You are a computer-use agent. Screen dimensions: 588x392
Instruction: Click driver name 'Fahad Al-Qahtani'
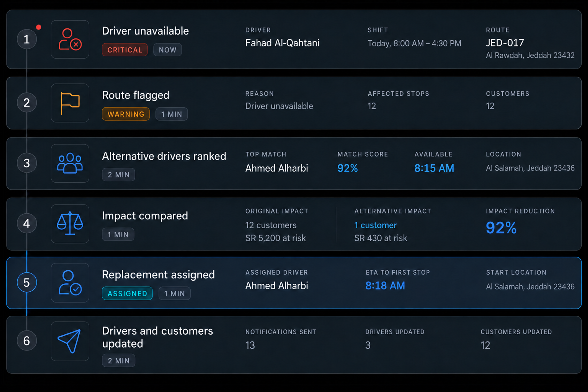pos(282,43)
